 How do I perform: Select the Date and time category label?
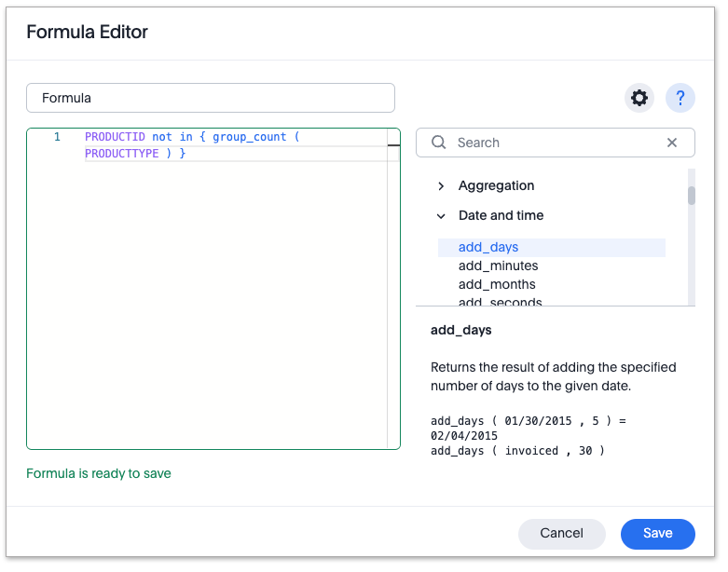(x=501, y=216)
